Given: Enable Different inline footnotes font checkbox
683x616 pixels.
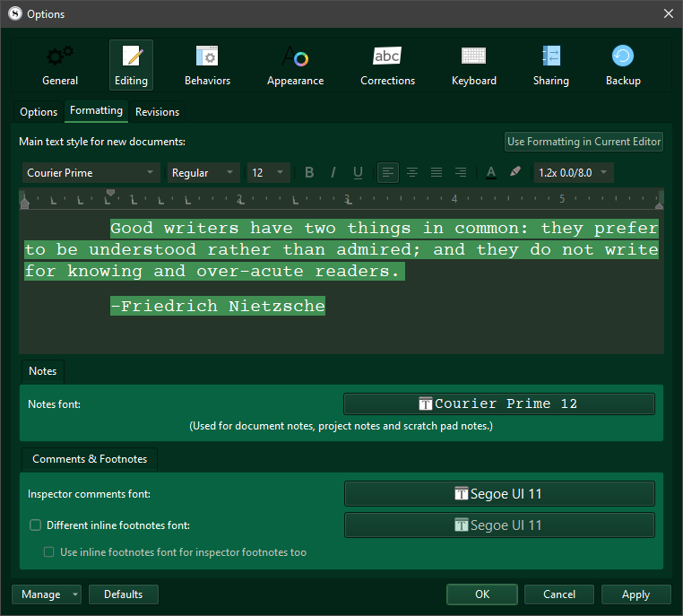Looking at the screenshot, I should click(x=36, y=525).
